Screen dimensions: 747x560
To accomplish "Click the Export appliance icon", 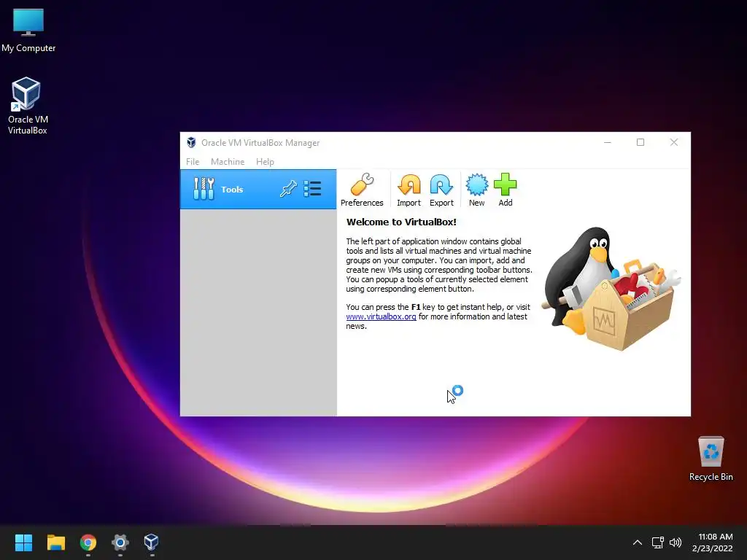I will 441,190.
